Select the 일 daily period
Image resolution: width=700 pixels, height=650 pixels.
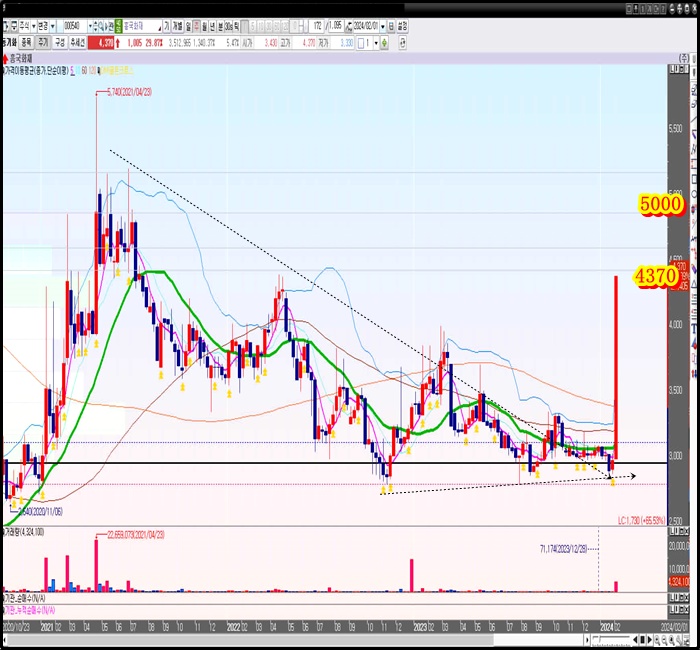click(188, 26)
